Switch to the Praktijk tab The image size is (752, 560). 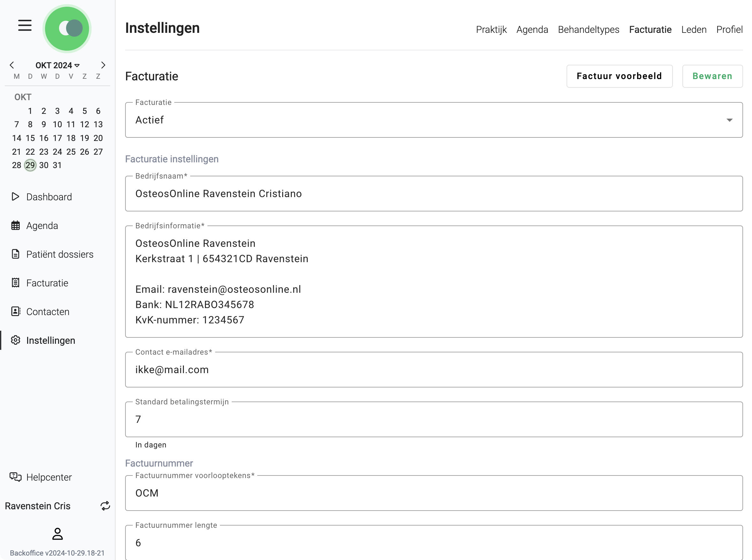coord(491,29)
